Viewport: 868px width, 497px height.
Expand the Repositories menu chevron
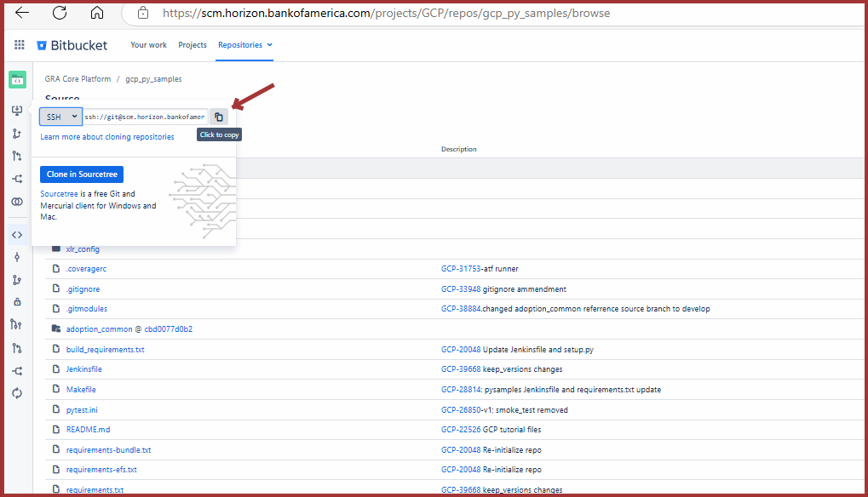point(269,45)
